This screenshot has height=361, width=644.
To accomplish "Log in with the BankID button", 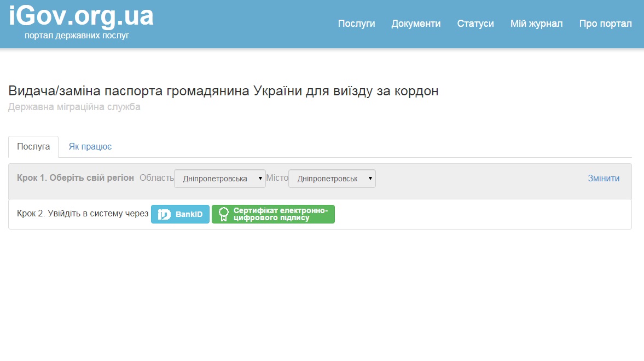I will point(180,215).
